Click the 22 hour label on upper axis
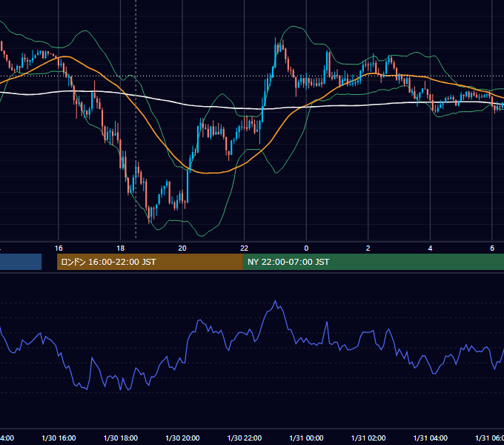Screen dimensions: 504x445 point(245,248)
